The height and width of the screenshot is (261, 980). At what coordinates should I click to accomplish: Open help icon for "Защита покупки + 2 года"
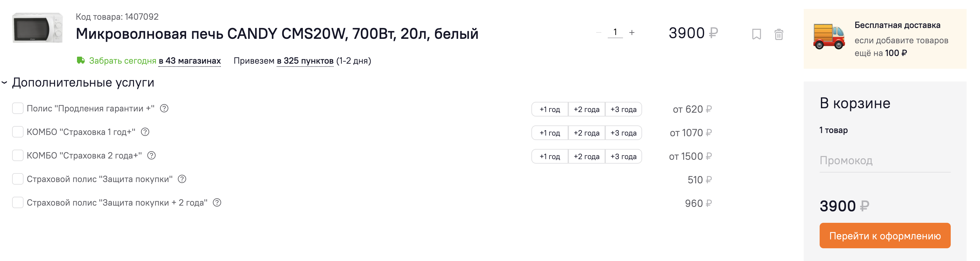click(217, 203)
